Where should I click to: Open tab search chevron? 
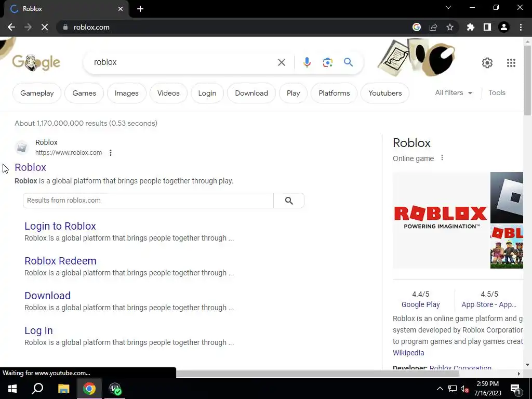point(448,7)
